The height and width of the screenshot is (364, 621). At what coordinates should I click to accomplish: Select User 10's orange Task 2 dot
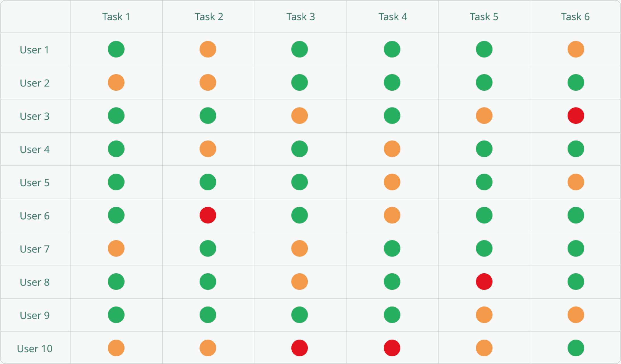(208, 348)
